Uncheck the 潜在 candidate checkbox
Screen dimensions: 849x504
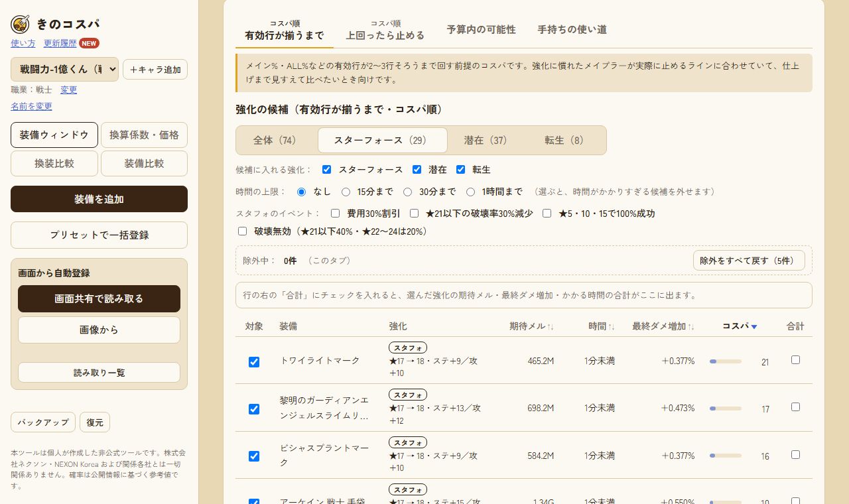point(417,170)
